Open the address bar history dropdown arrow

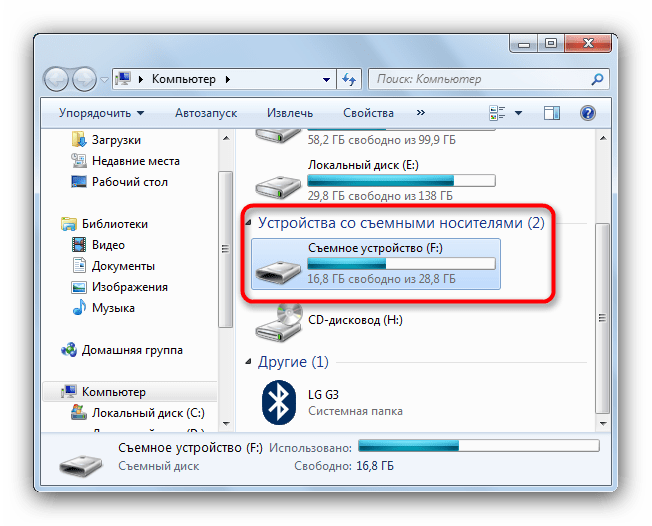pos(326,79)
